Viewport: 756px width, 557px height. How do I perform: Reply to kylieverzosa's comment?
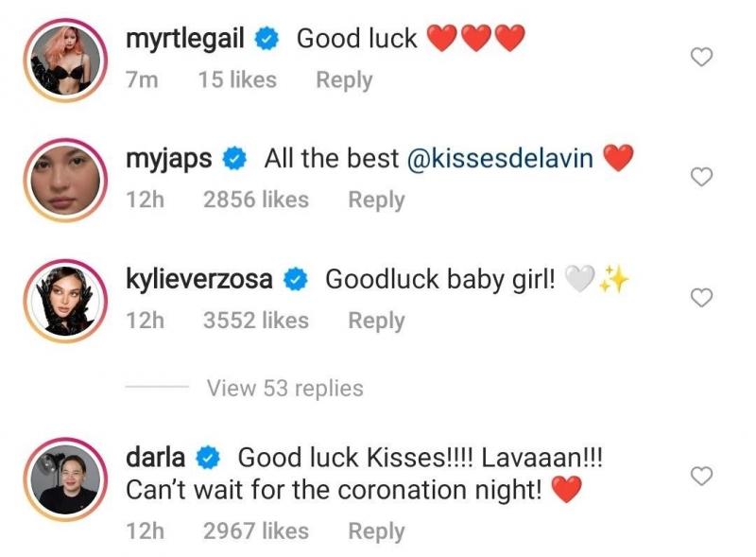(x=376, y=321)
